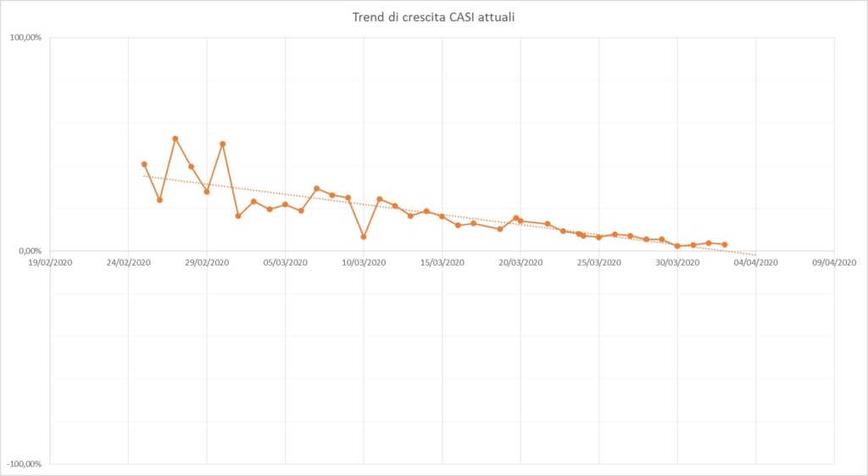Image resolution: width=868 pixels, height=476 pixels.
Task: Click the 20/03/2020 date axis label
Action: (520, 263)
